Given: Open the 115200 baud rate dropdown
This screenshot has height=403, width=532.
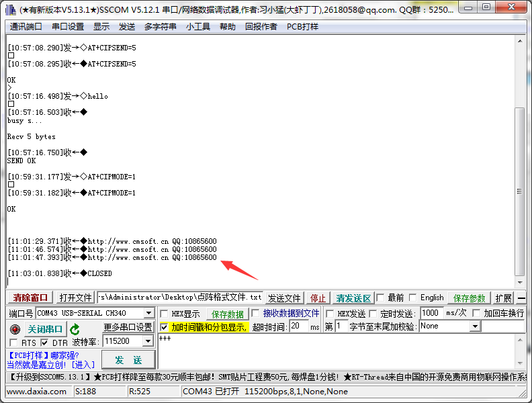Looking at the screenshot, I should tap(148, 341).
